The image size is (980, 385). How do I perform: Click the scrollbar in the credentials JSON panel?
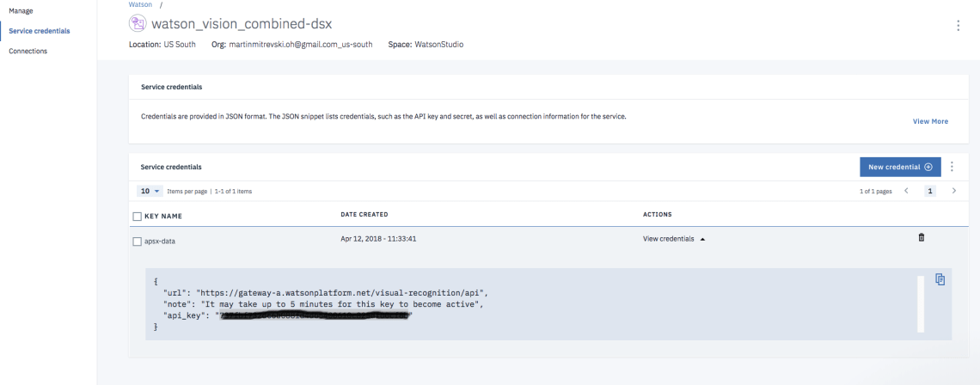[x=921, y=302]
